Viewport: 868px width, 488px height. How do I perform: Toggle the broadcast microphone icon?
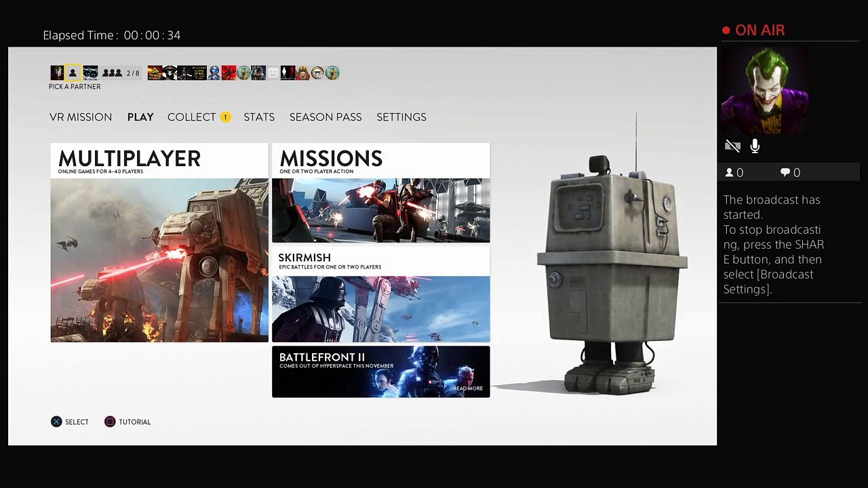coord(755,146)
